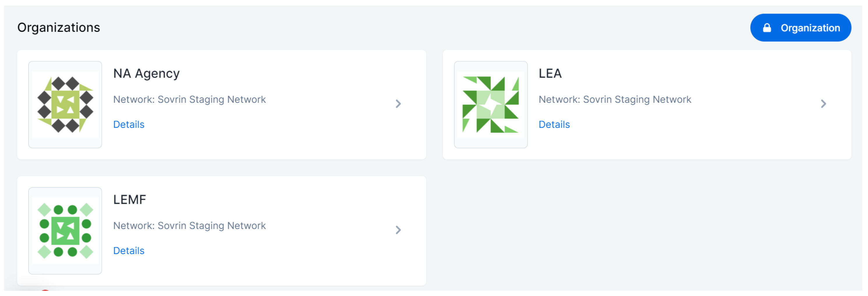This screenshot has height=296, width=868.
Task: Click the LEA green pinwheel avatar
Action: [x=490, y=104]
